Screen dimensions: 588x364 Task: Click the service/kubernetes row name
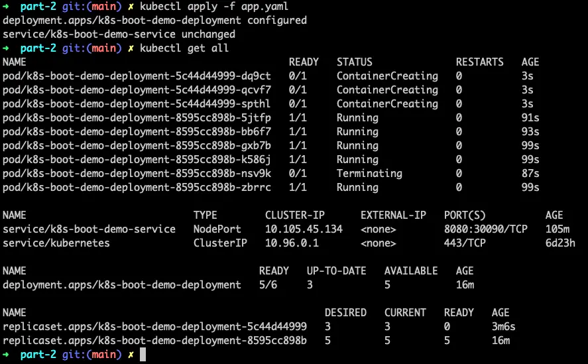56,243
